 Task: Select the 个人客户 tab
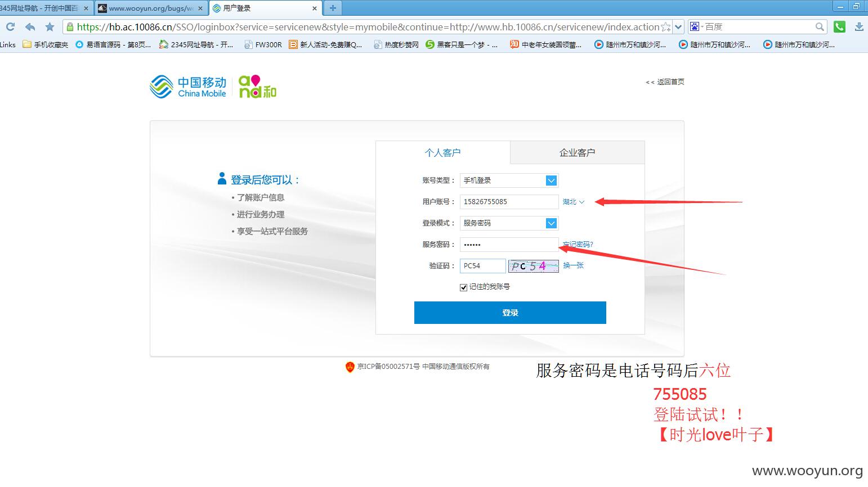[x=443, y=152]
